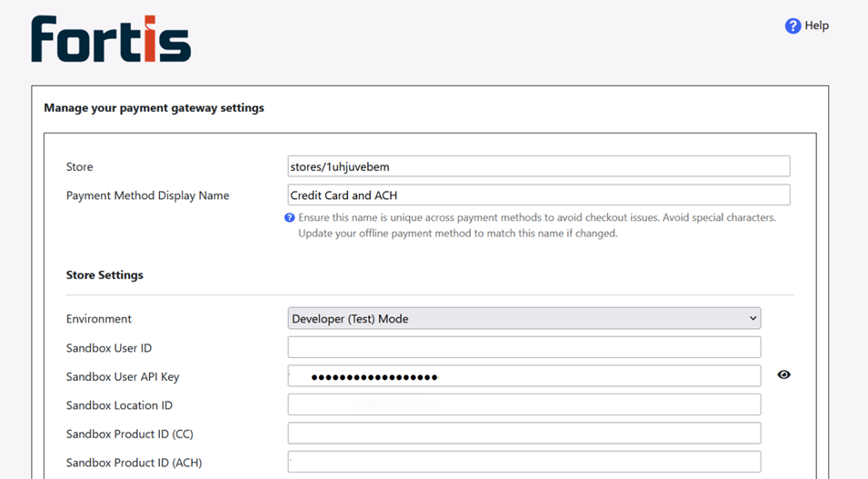Click the Sandbox Product ID (CC) label
This screenshot has height=479, width=868.
pos(129,434)
